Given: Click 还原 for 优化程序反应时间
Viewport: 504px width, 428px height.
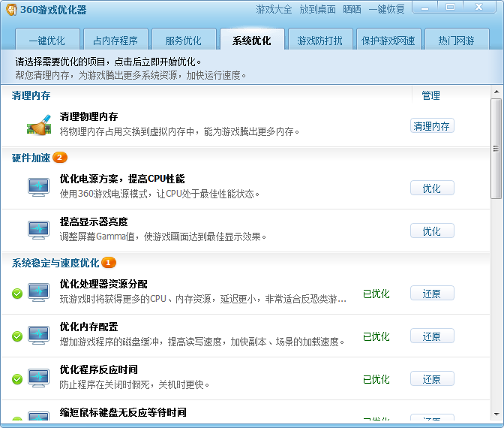Looking at the screenshot, I should click(x=432, y=378).
